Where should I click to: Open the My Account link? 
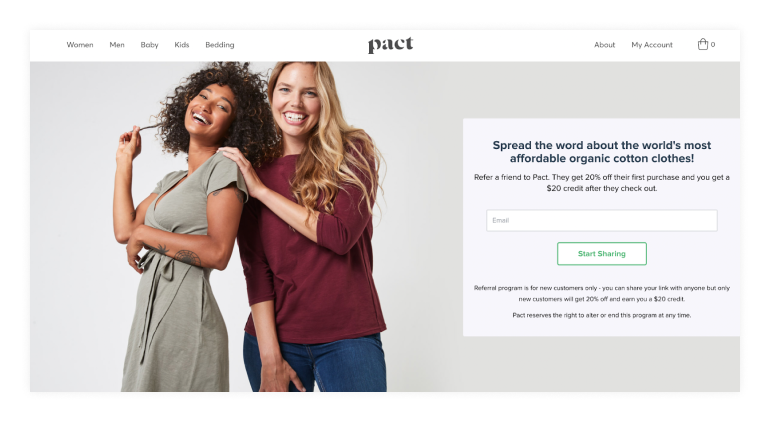(x=652, y=45)
